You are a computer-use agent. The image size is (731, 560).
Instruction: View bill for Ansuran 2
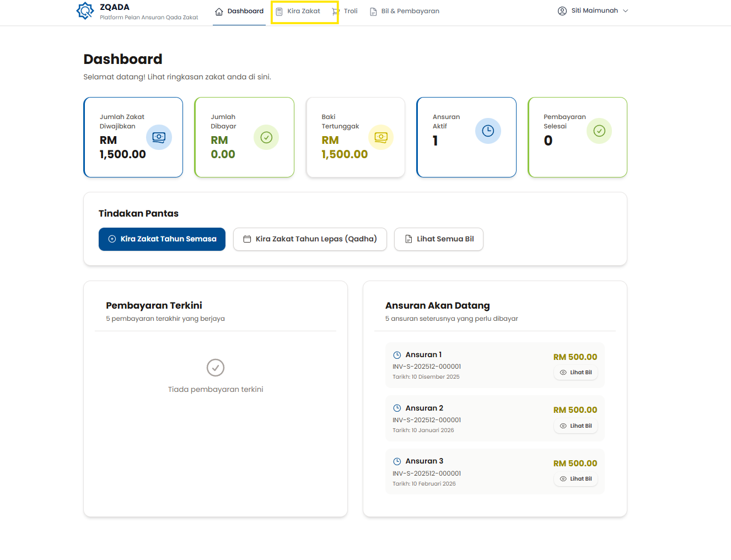[x=576, y=426]
